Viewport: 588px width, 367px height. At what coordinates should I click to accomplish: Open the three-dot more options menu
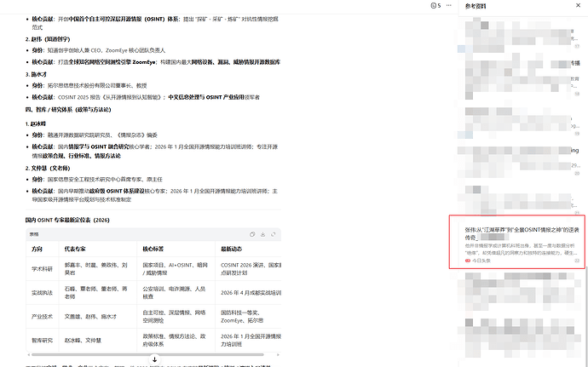pyautogui.click(x=449, y=6)
